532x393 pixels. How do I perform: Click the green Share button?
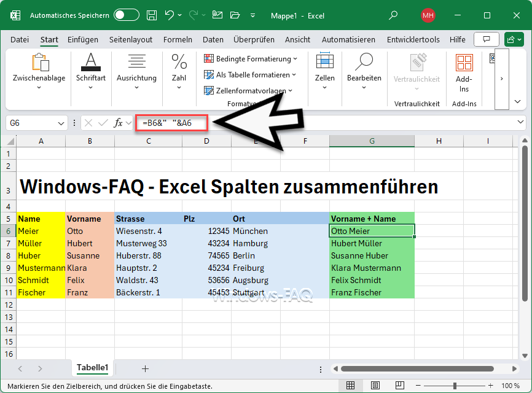point(514,40)
